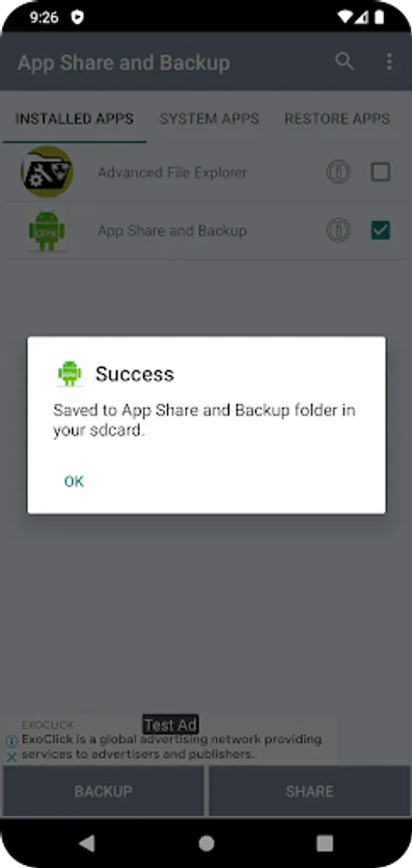Screen dimensions: 412x868
Task: Show info for App Share and Backup
Action: click(338, 230)
